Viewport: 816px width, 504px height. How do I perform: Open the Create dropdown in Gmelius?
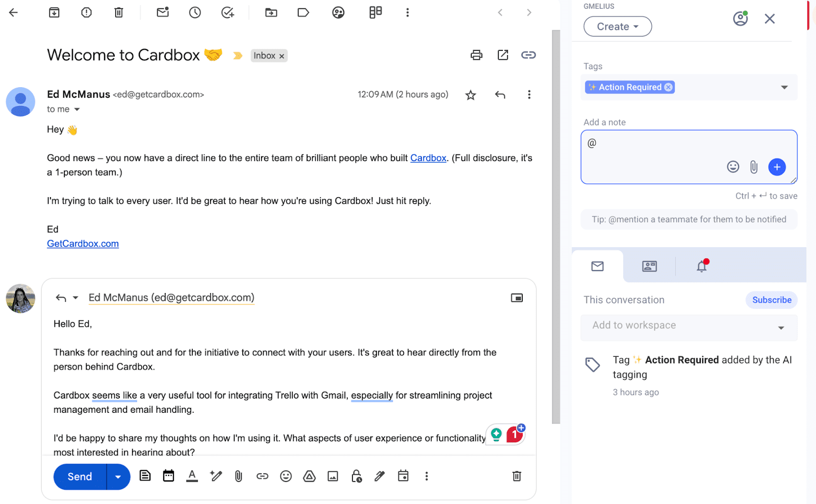617,26
